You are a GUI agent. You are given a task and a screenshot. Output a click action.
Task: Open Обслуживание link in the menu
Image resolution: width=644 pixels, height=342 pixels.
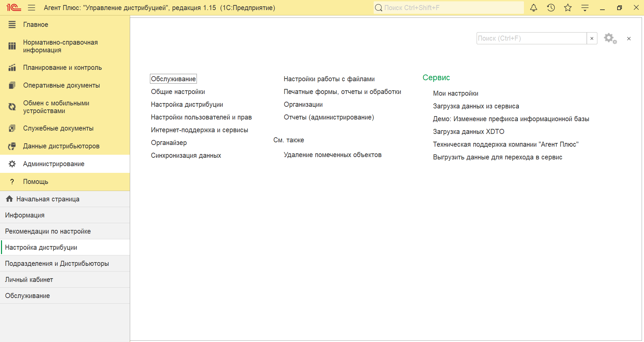tap(173, 79)
